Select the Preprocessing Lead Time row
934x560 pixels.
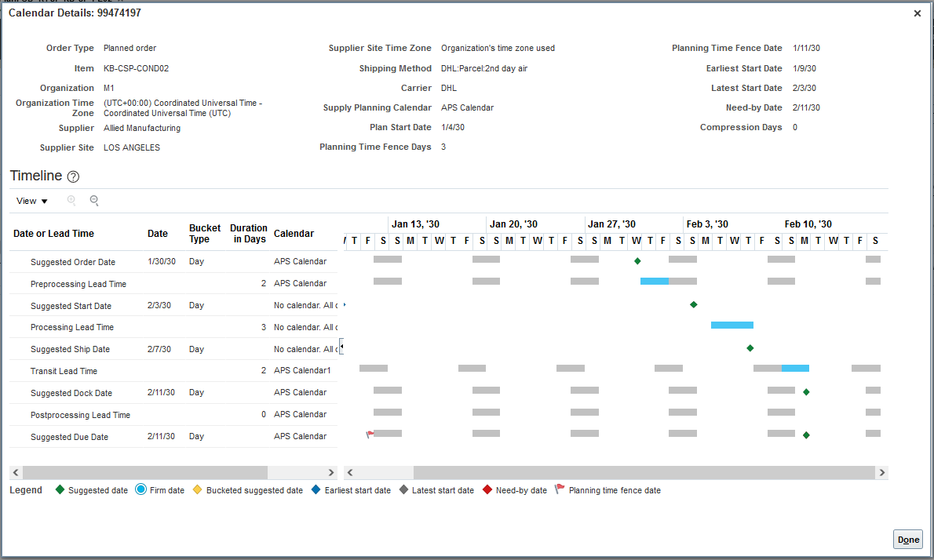click(173, 284)
